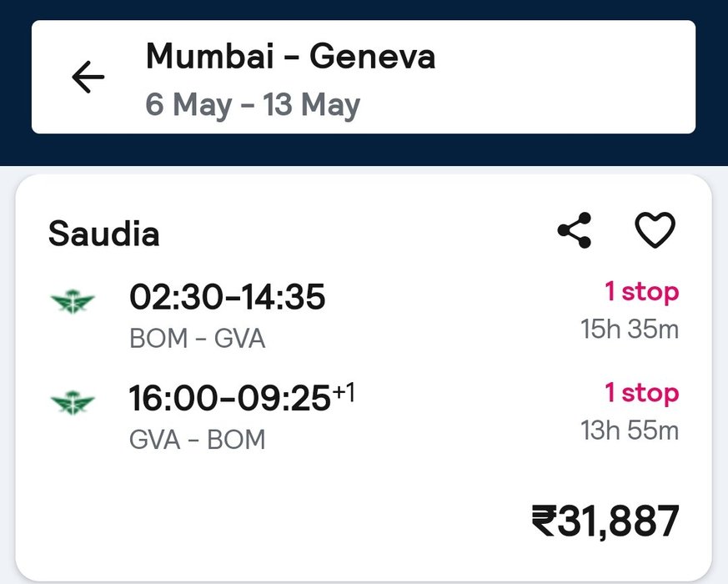Image resolution: width=728 pixels, height=584 pixels.
Task: Select the 02:30-14:35 outbound flight time
Action: [x=227, y=297]
